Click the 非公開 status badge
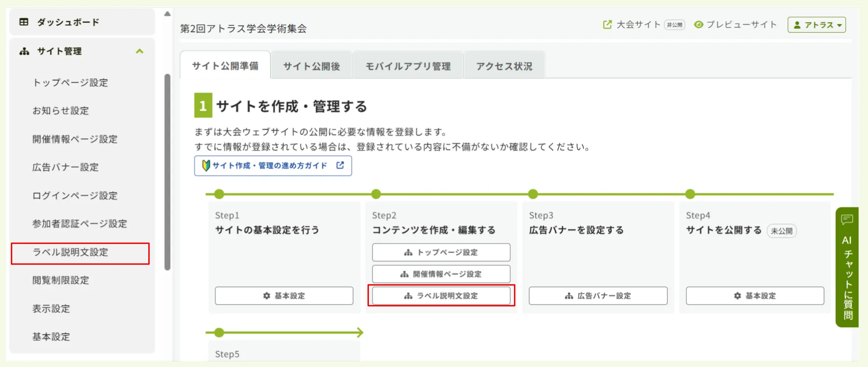The width and height of the screenshot is (868, 367). click(x=675, y=25)
